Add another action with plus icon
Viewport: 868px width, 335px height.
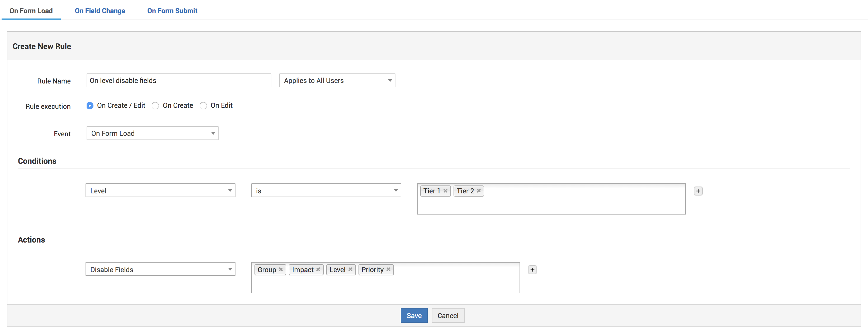pos(532,269)
